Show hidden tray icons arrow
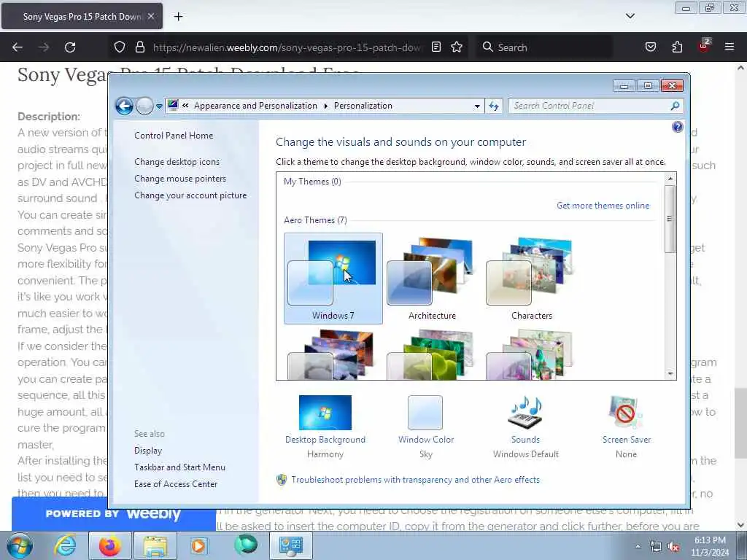 pos(638,547)
